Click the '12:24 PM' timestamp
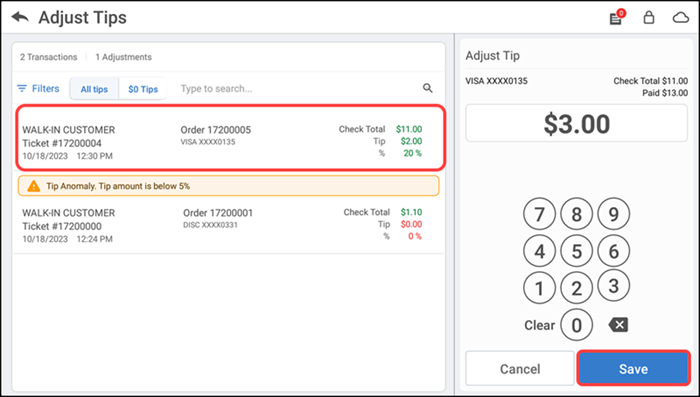The image size is (700, 397). (x=95, y=239)
